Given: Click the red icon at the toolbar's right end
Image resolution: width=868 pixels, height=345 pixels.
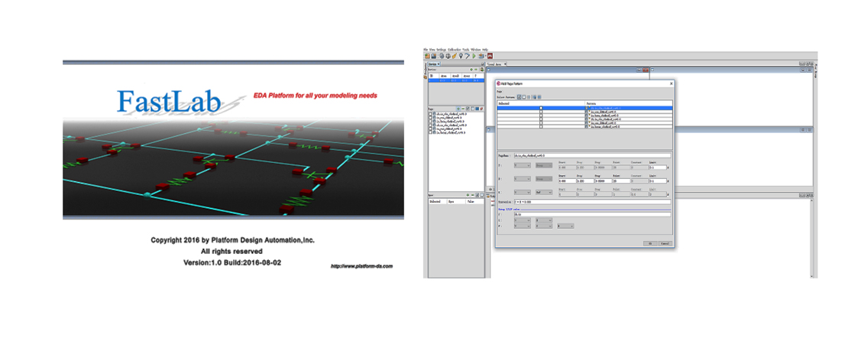Looking at the screenshot, I should click(x=489, y=56).
